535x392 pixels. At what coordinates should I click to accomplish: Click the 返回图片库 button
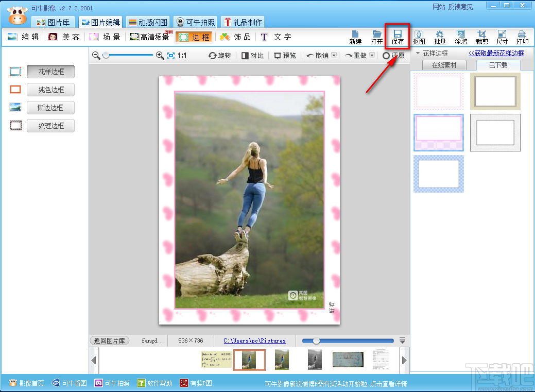click(110, 341)
